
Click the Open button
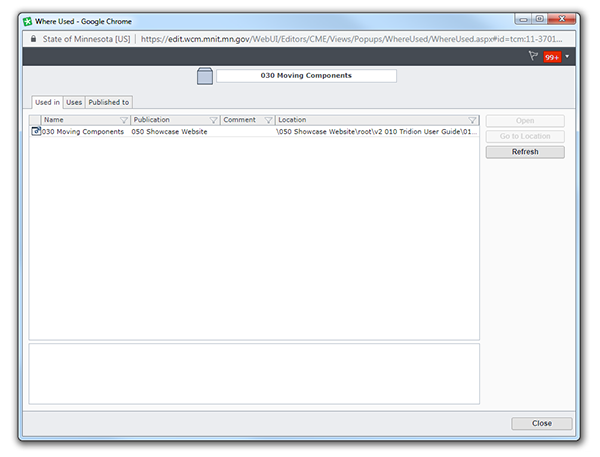[x=525, y=121]
